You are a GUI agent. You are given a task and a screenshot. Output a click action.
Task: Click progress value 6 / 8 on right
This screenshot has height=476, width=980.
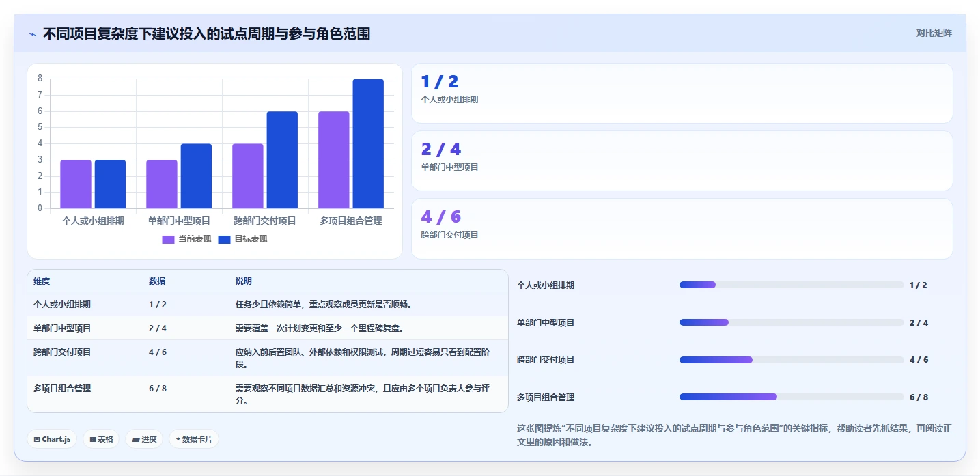[919, 397]
